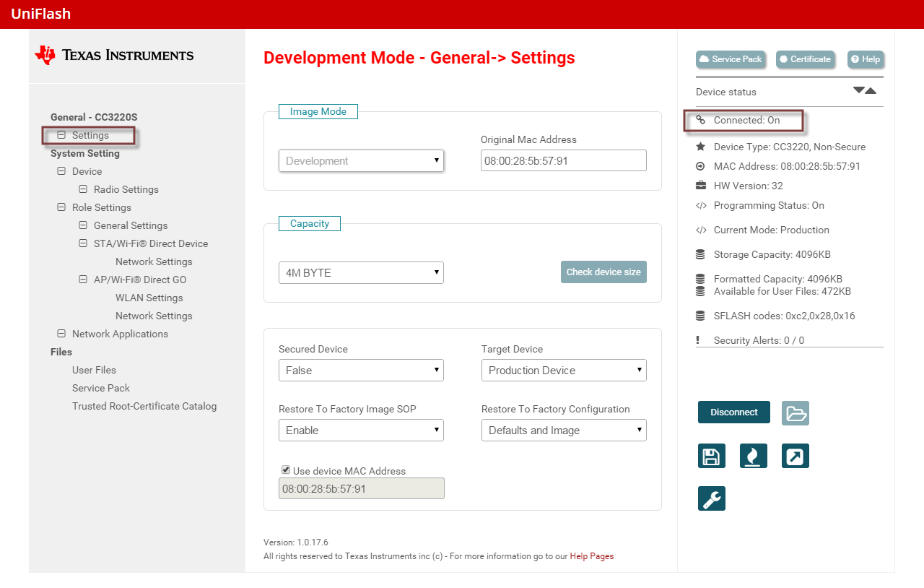This screenshot has height=588, width=924.
Task: Click the arrow export icon button
Action: pos(795,457)
